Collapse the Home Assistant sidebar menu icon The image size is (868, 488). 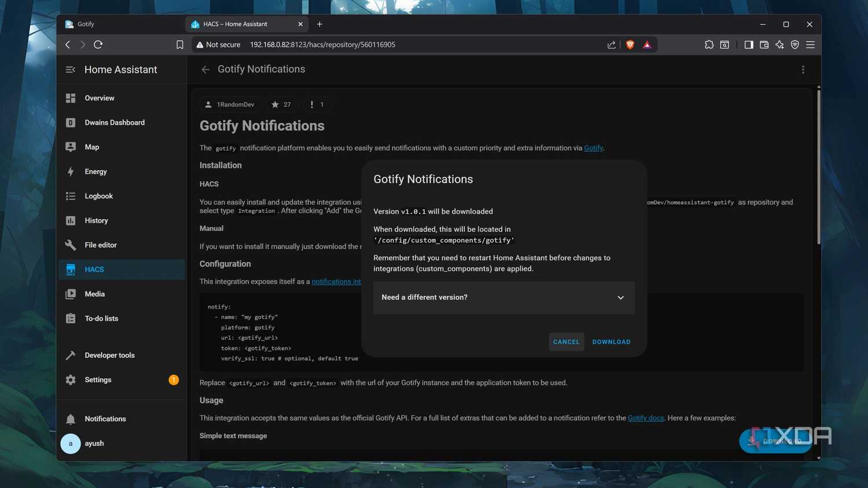[x=71, y=69]
